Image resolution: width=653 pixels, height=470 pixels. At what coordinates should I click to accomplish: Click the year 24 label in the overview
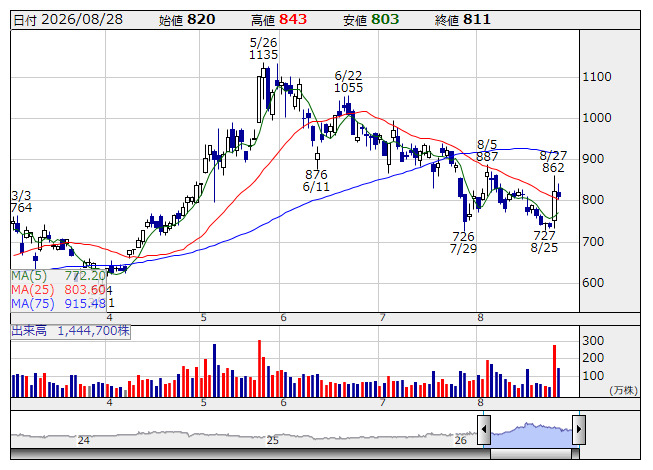[84, 440]
